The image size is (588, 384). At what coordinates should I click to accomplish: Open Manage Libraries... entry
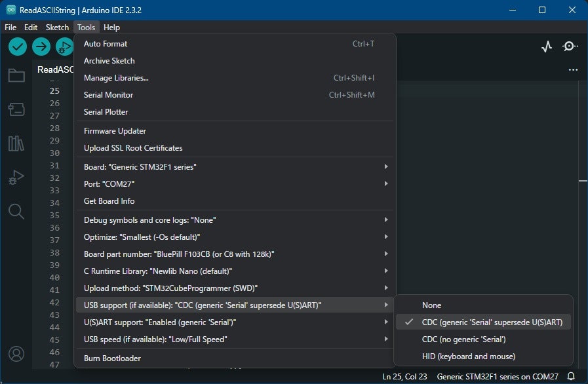(235, 78)
